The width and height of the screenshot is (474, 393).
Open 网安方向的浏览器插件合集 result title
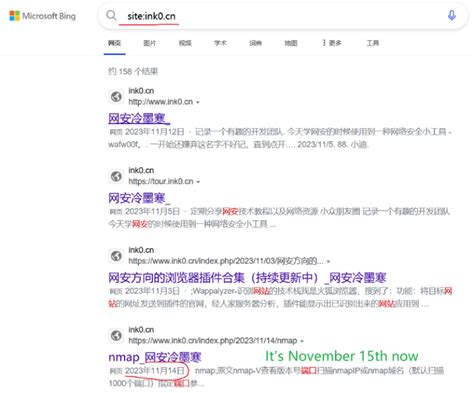point(247,278)
